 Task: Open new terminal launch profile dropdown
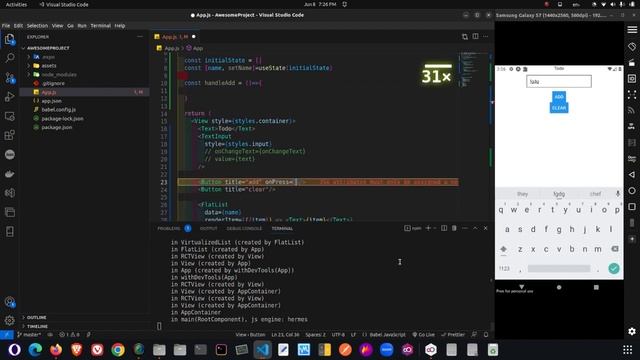435,228
